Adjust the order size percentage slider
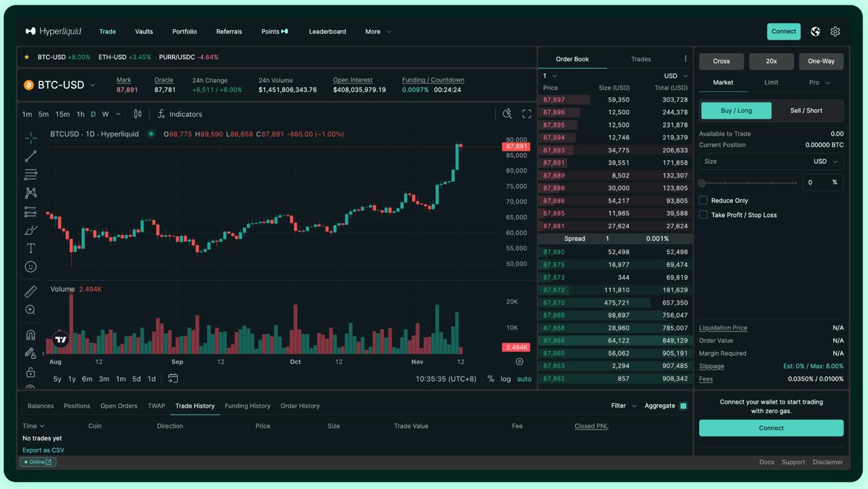 point(749,182)
